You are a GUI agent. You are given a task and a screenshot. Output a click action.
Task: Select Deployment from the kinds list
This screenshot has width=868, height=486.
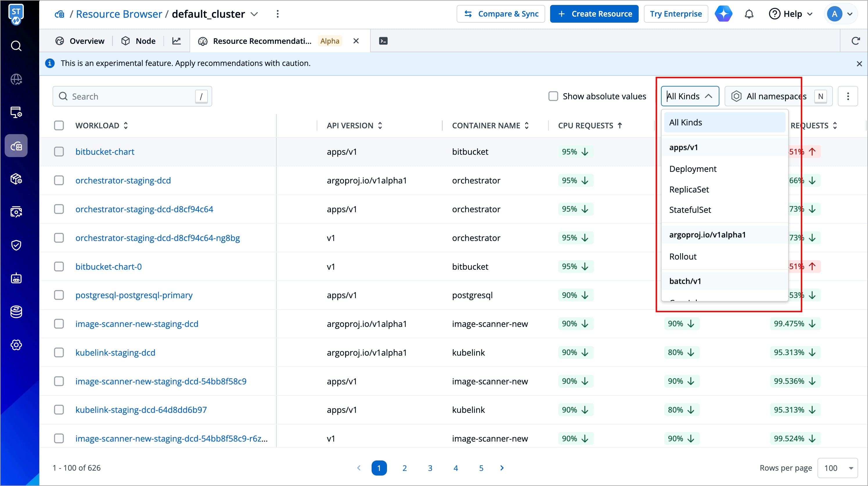[692, 168]
